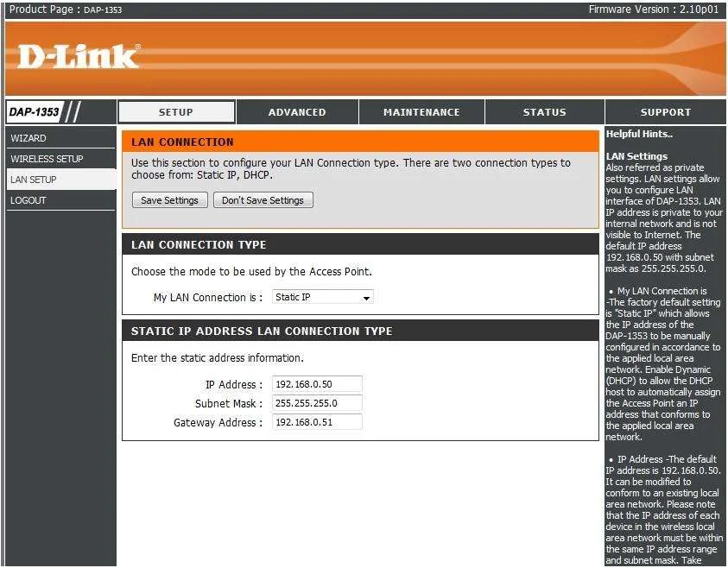Click the Don't Save Settings button
The width and height of the screenshot is (728, 568).
[x=263, y=200]
